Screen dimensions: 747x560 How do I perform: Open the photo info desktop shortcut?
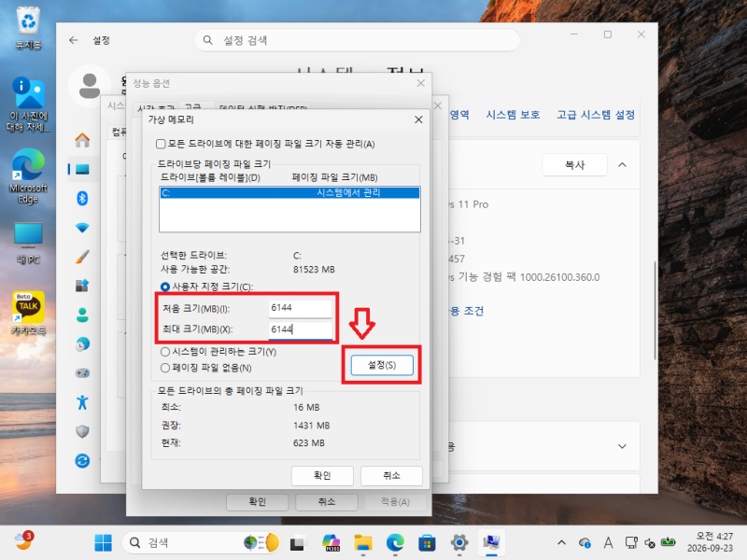[x=29, y=105]
